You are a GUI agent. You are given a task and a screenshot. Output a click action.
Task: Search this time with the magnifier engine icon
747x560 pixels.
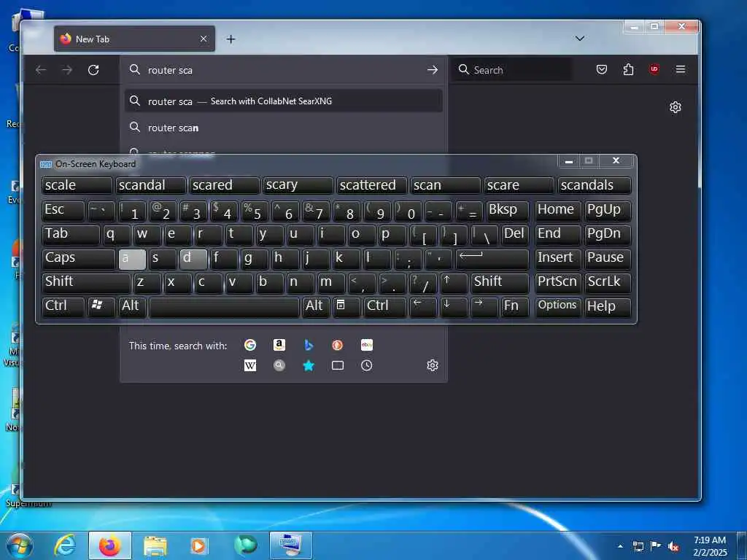[279, 365]
